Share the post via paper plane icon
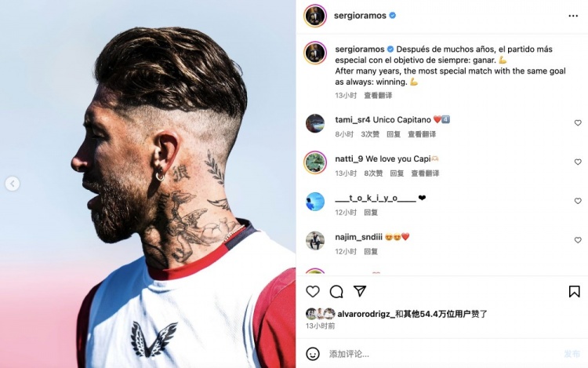588x368 pixels. [x=360, y=291]
